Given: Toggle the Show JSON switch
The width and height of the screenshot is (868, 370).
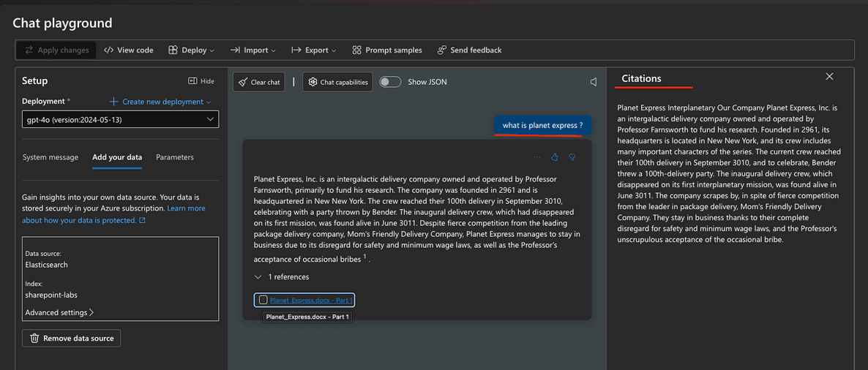Looking at the screenshot, I should [390, 82].
